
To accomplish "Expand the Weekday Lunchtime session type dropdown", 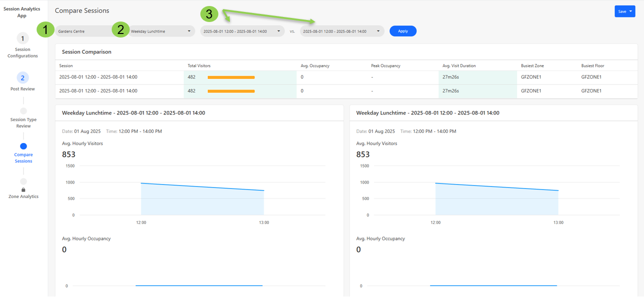I will coord(161,31).
